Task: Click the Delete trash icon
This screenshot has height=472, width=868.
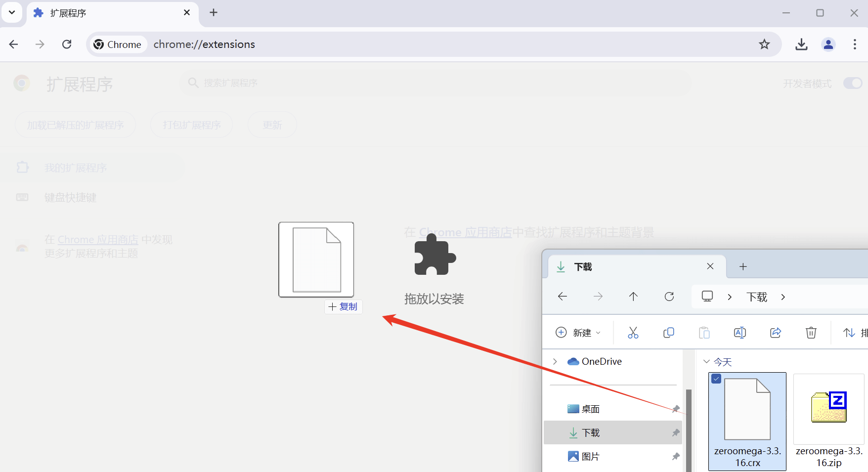Action: (x=811, y=333)
